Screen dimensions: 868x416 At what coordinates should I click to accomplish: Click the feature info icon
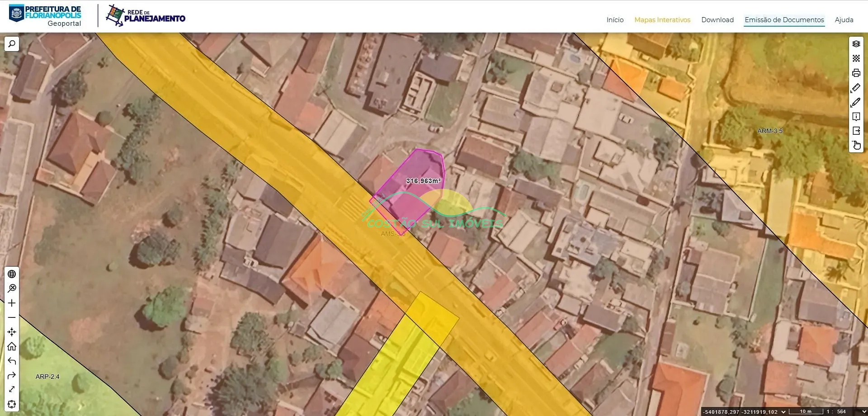(856, 117)
